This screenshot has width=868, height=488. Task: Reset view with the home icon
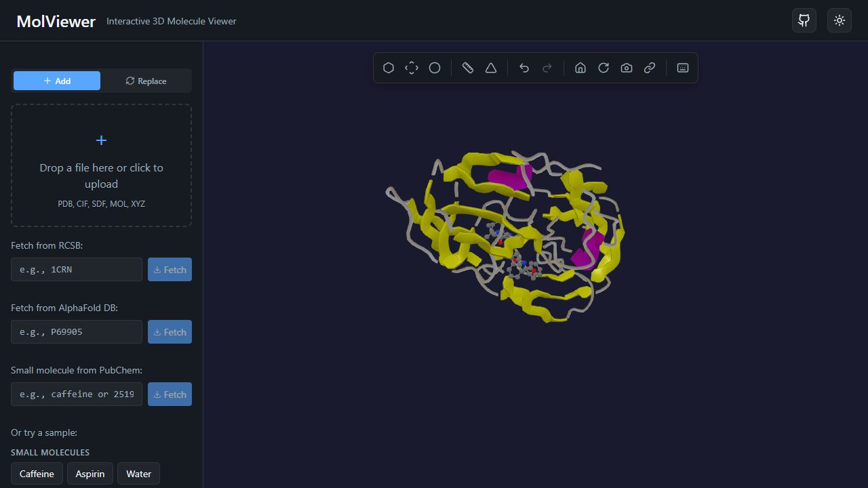(580, 68)
